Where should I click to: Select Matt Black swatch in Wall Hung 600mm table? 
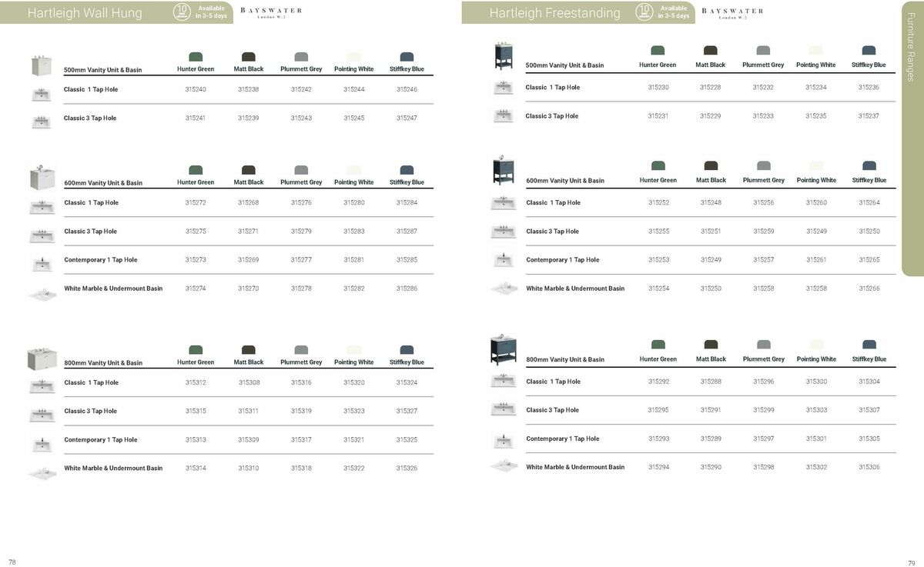[248, 170]
